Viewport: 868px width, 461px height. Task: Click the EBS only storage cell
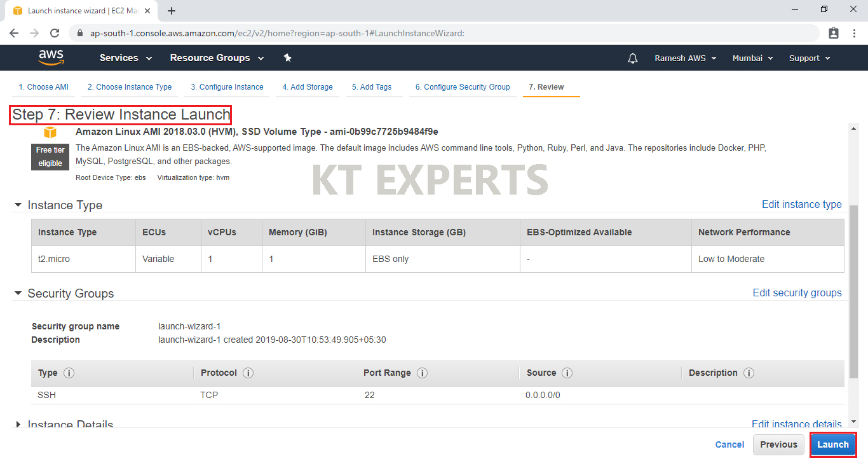coord(442,259)
